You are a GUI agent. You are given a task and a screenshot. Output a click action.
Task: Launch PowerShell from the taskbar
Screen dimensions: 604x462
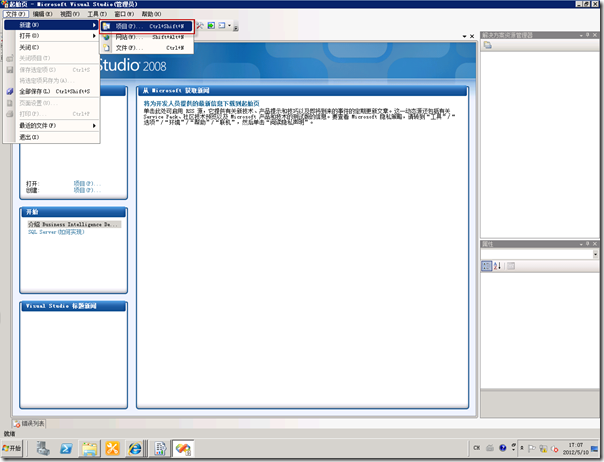click(66, 449)
